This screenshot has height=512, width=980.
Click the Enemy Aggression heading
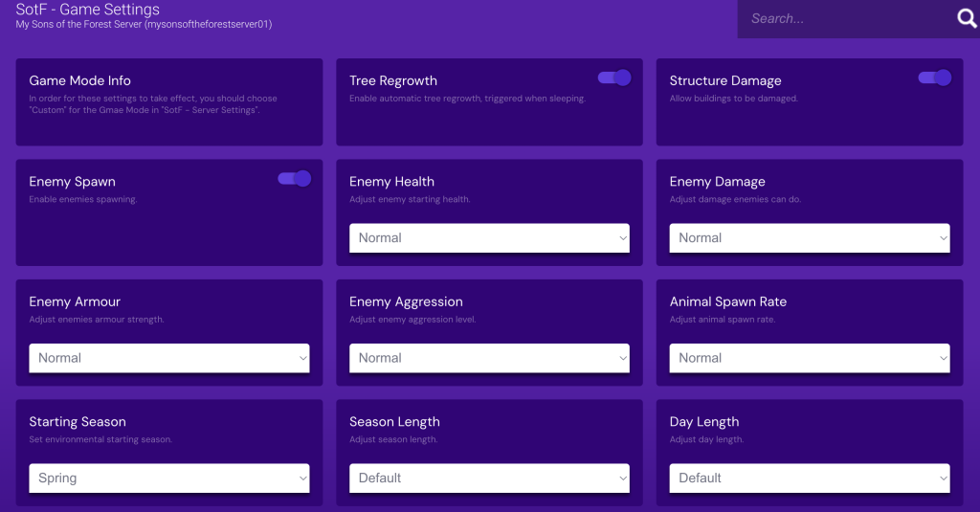[406, 302]
